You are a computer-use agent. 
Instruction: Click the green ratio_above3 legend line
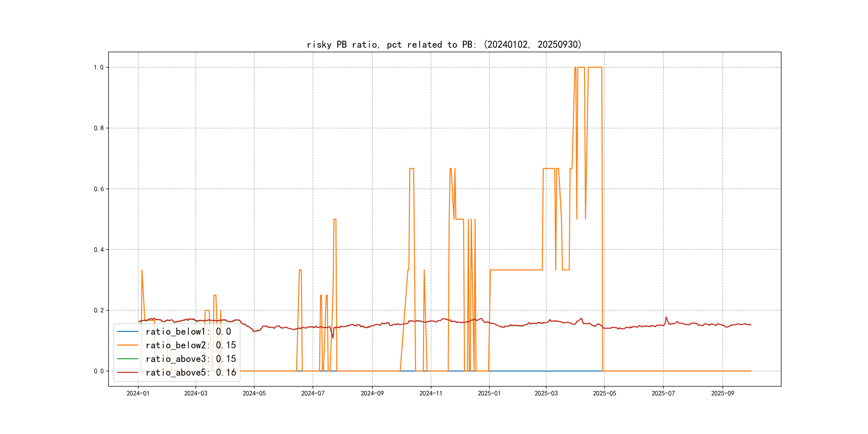tap(127, 359)
